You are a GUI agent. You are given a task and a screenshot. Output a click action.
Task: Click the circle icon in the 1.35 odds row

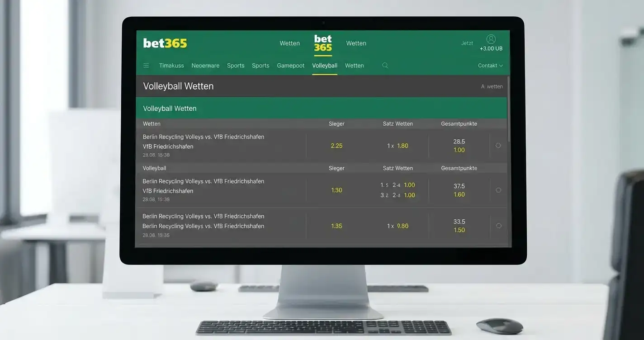[498, 226]
